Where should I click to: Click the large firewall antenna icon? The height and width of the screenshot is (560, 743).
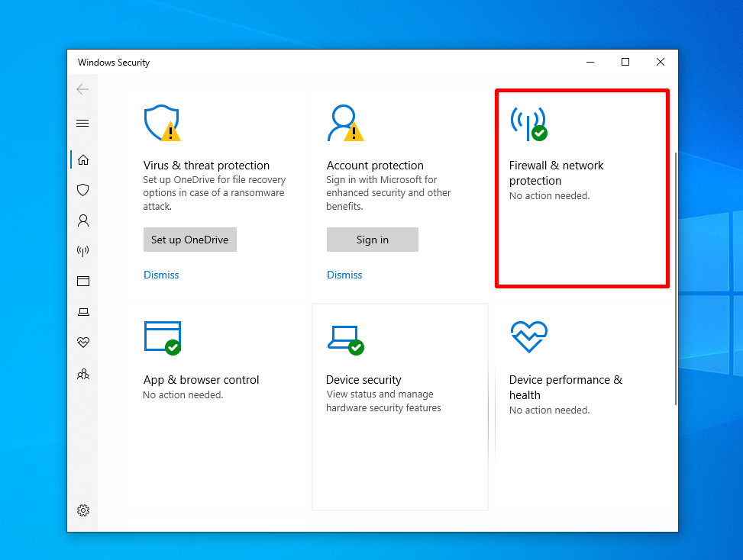click(x=529, y=124)
